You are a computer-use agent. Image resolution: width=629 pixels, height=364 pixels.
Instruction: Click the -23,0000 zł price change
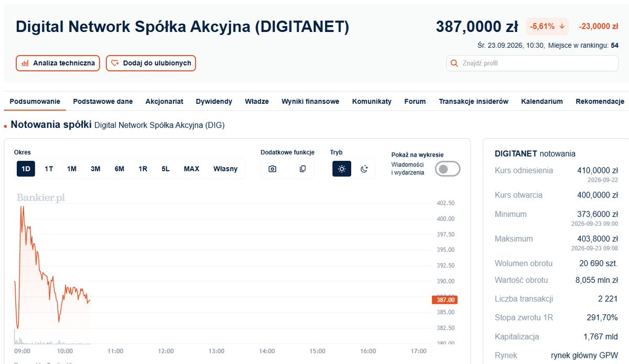[599, 26]
